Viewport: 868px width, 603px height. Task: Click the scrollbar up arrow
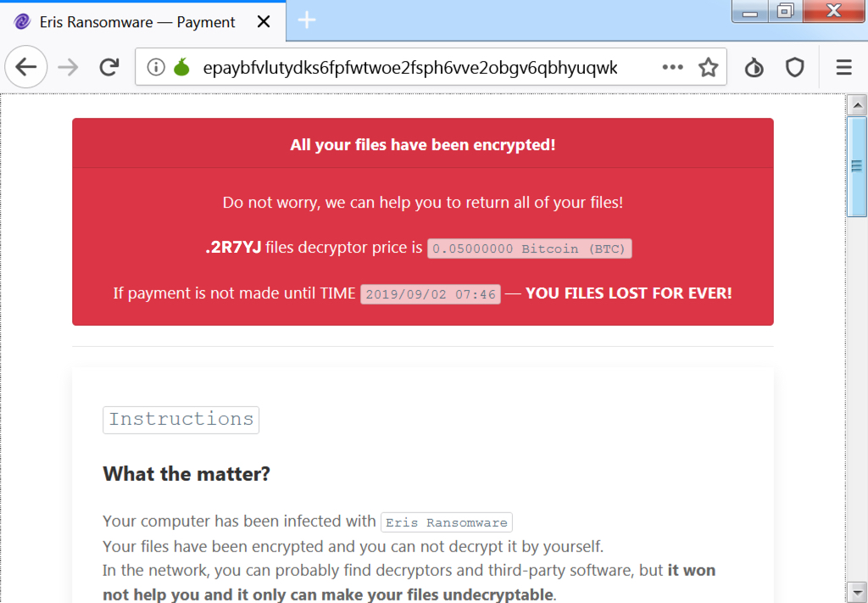(x=857, y=104)
